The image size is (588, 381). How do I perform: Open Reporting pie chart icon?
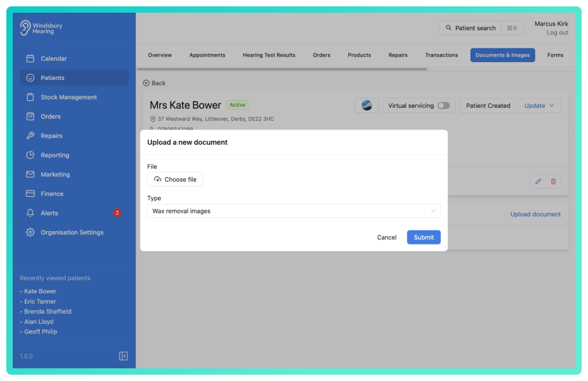coord(31,155)
